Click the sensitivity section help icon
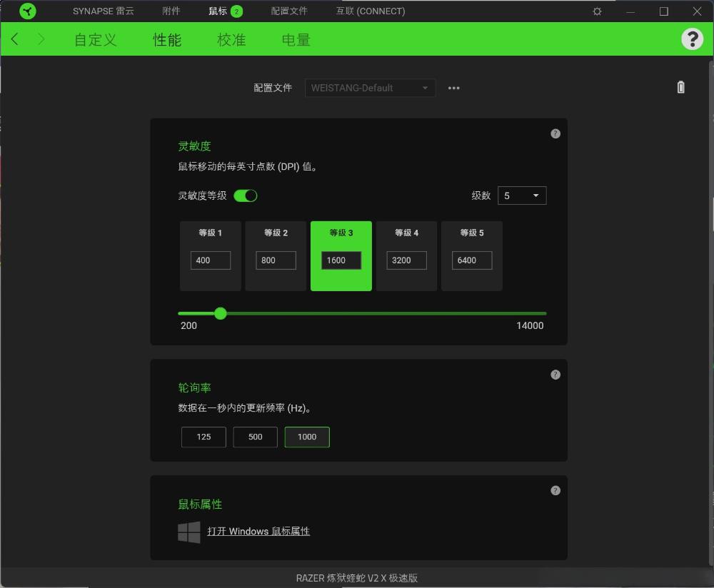The image size is (714, 588). point(555,133)
